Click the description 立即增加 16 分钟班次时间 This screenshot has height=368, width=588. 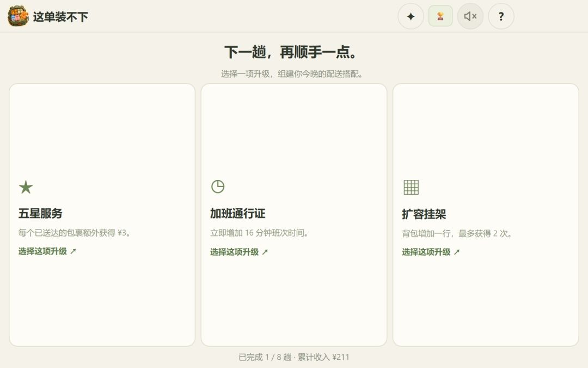259,233
